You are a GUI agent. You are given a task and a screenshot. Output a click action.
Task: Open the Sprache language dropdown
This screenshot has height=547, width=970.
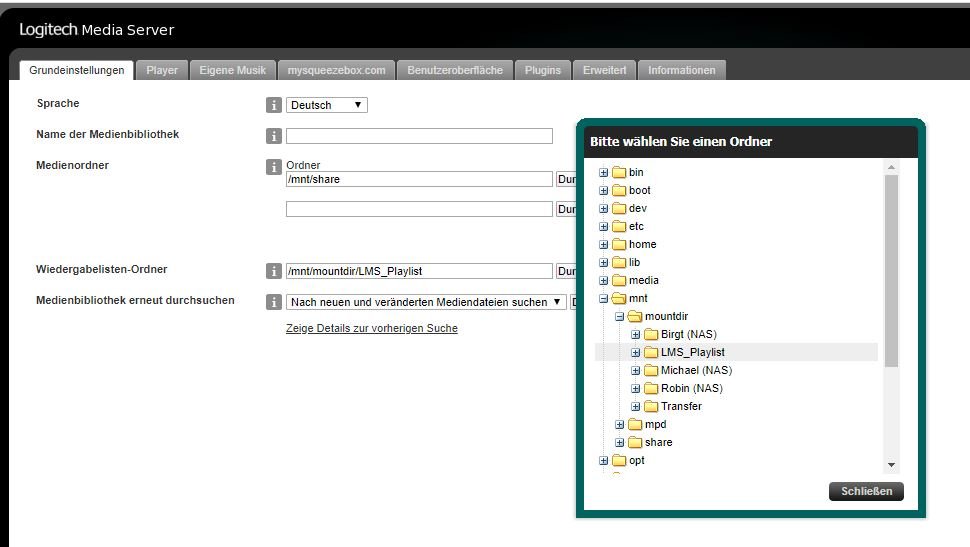[x=326, y=105]
